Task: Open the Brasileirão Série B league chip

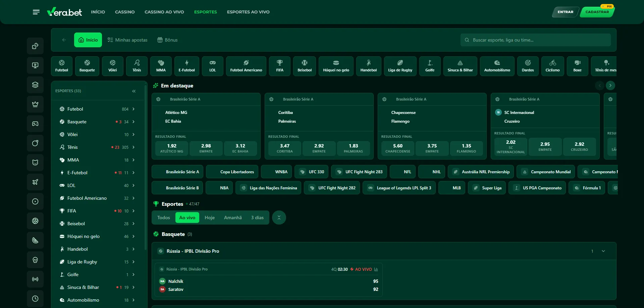Action: tap(177, 188)
